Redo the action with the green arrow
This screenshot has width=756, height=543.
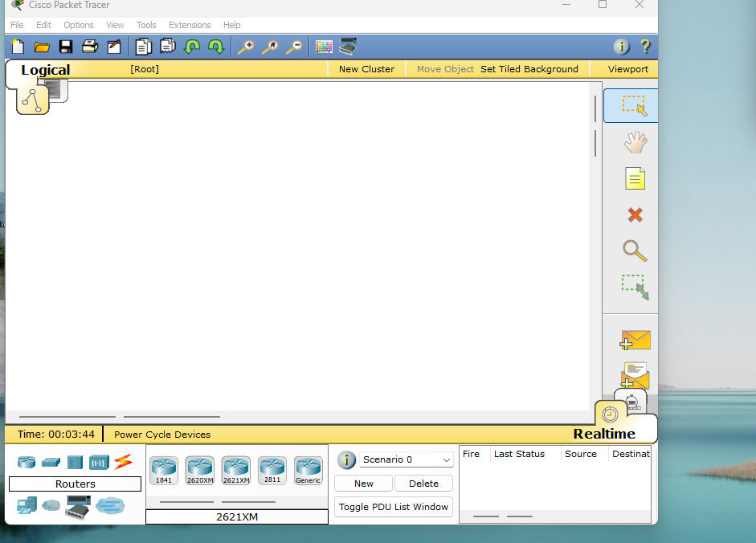click(x=216, y=47)
